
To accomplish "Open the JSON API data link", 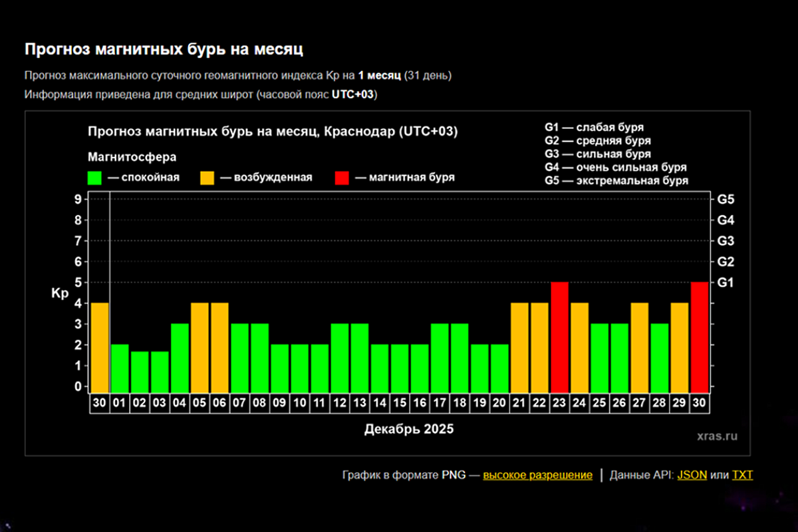I will (x=692, y=475).
